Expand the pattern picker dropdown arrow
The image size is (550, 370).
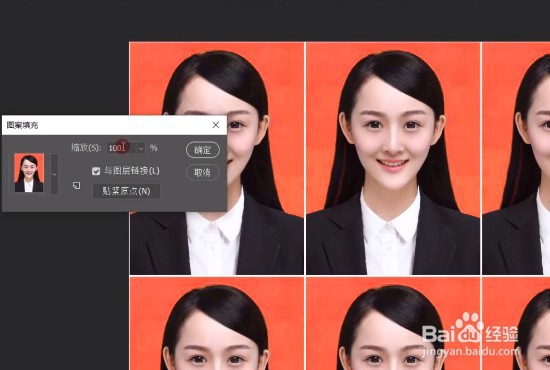54,174
